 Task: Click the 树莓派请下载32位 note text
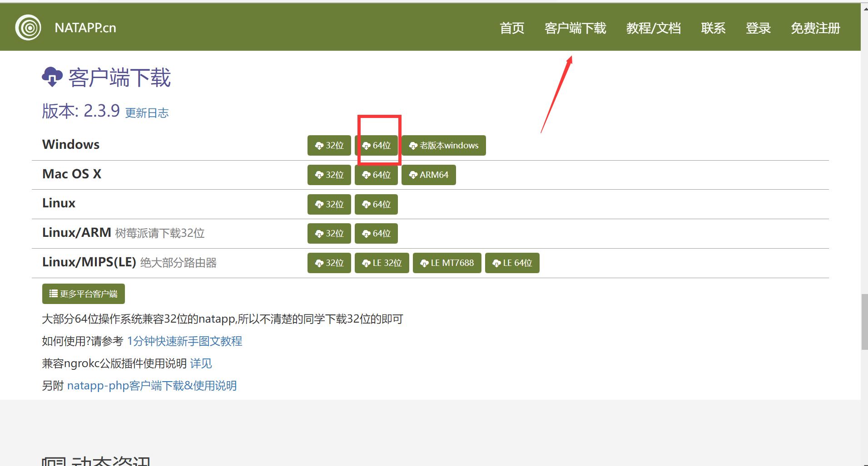point(160,233)
